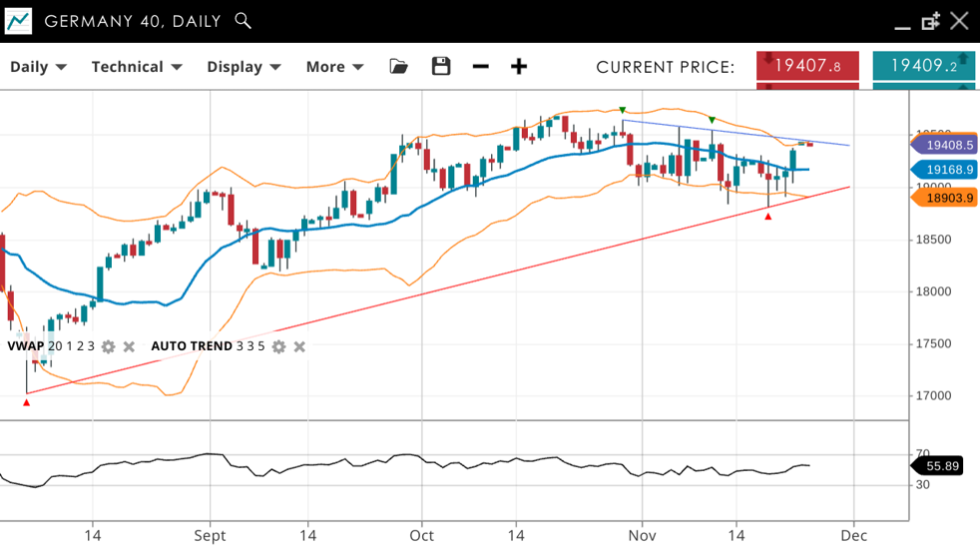Select the purple 19408.5 price label
Image resolution: width=980 pixels, height=556 pixels.
pos(946,146)
